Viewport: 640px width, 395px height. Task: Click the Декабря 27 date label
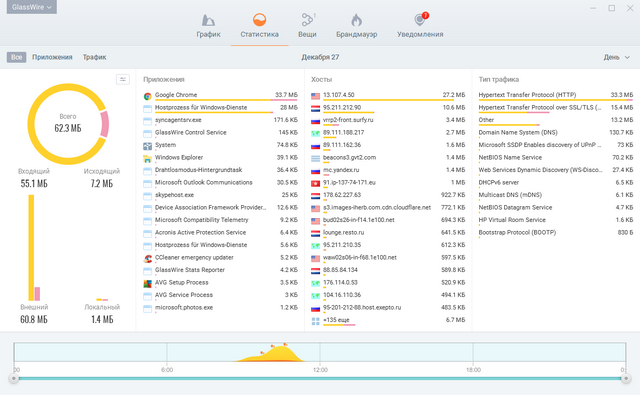pyautogui.click(x=320, y=57)
